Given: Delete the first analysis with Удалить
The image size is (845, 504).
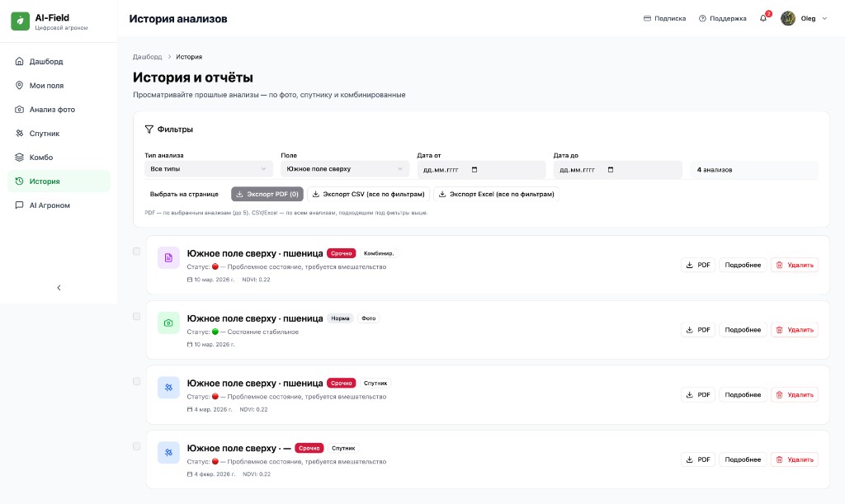Looking at the screenshot, I should point(794,265).
